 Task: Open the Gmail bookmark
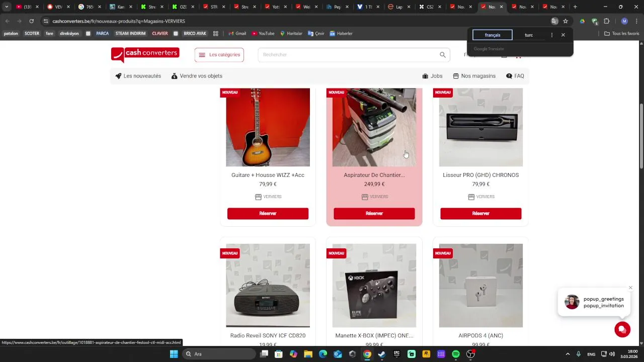tap(237, 34)
